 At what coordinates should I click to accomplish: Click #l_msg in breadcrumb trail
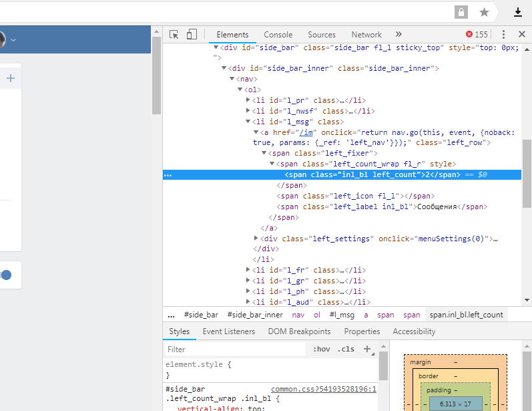(x=342, y=315)
